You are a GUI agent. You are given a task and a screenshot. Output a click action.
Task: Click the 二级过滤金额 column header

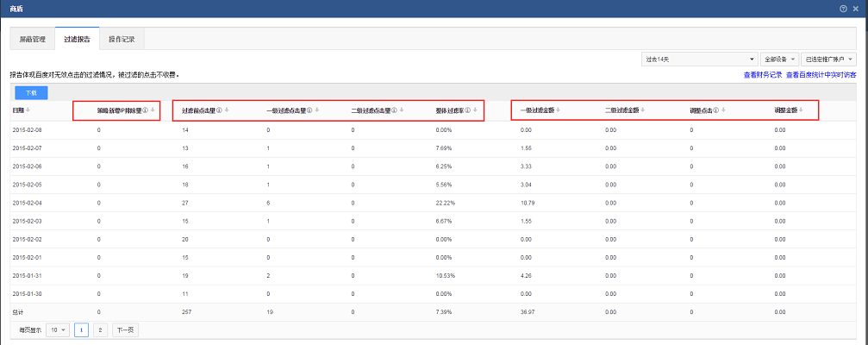(x=622, y=110)
